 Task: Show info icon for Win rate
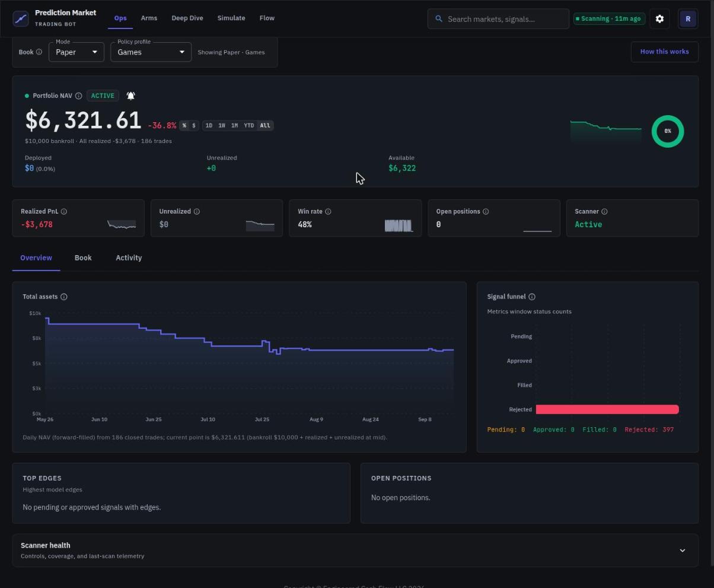[x=328, y=211]
